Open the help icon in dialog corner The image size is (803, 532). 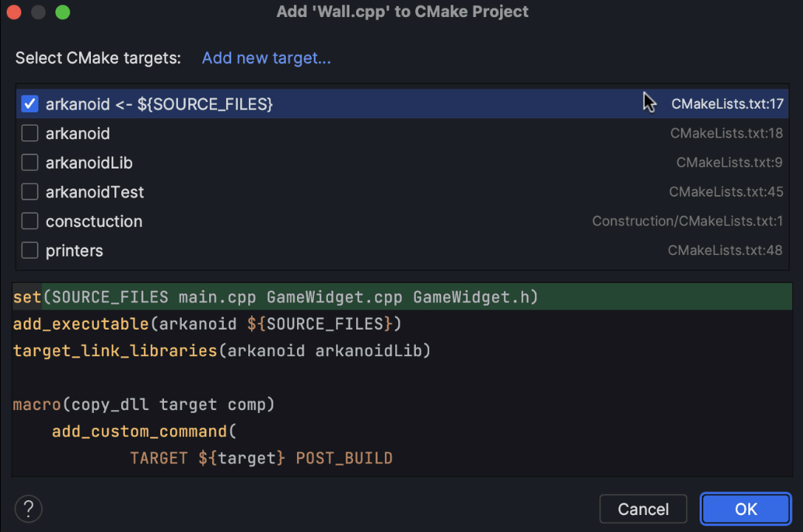coord(28,508)
